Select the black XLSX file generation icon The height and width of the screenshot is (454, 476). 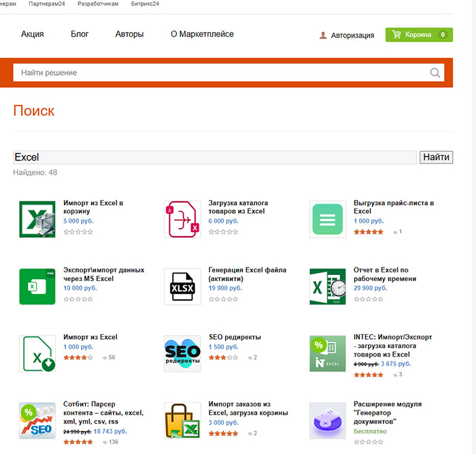pos(182,287)
